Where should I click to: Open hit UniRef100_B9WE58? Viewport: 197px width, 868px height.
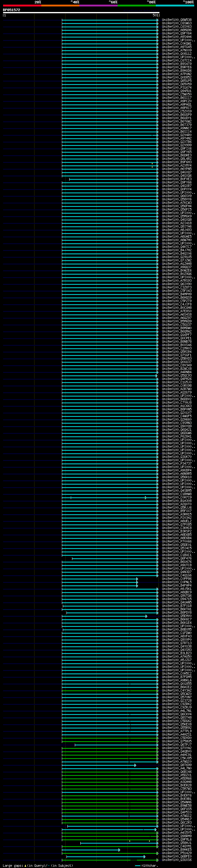176,806
